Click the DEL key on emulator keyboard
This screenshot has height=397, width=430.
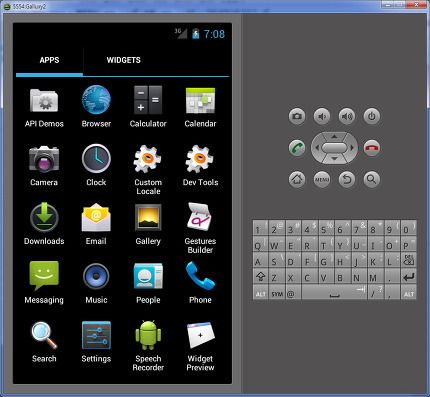[408, 260]
